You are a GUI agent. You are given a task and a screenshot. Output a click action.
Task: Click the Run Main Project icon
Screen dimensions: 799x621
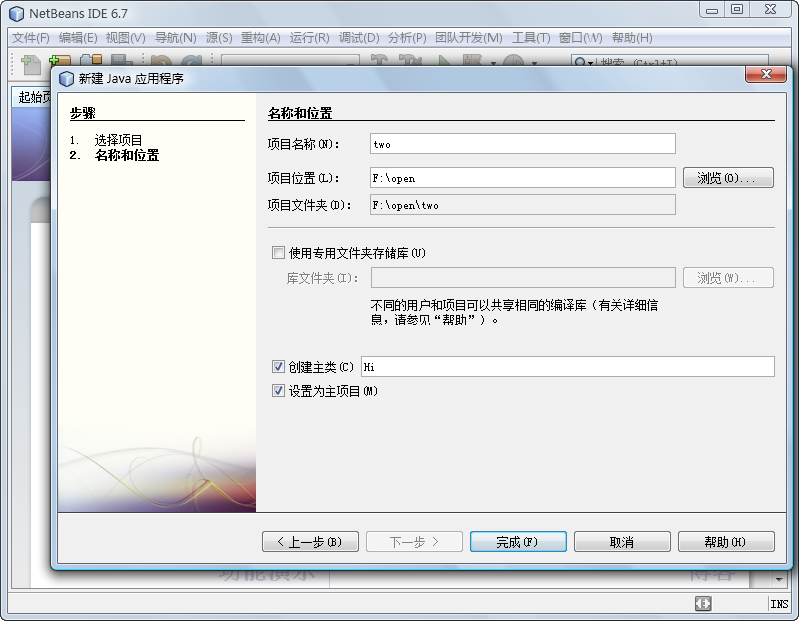[444, 62]
